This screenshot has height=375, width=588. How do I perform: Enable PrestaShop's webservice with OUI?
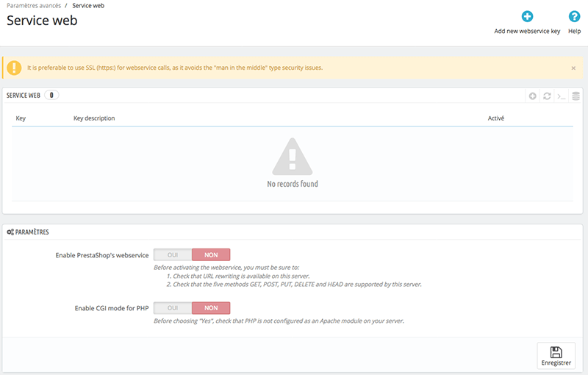click(x=173, y=255)
